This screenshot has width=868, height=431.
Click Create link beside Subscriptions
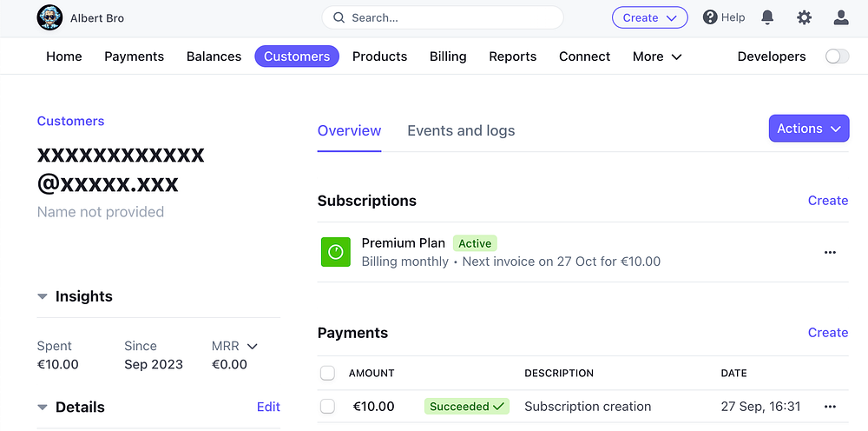827,201
